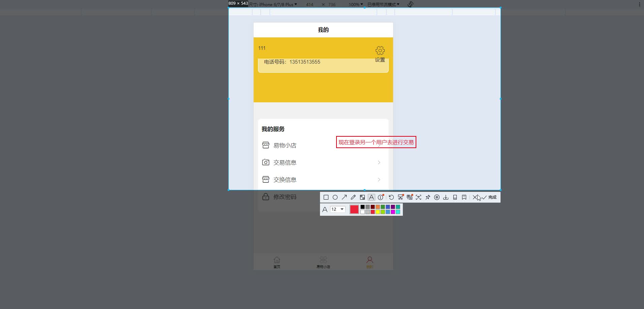Click the scissors capture icon
Screen dimensions: 644x309
pyautogui.click(x=400, y=197)
